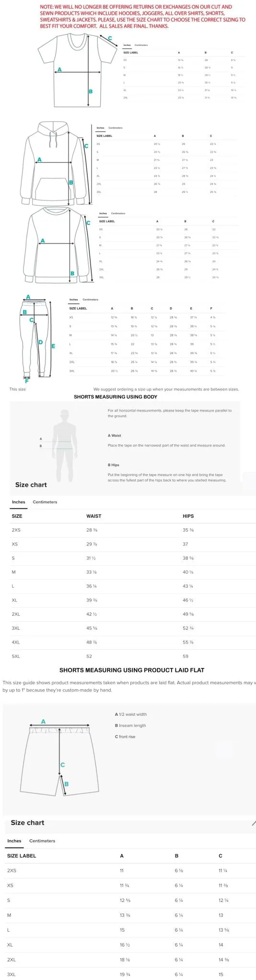The height and width of the screenshot is (980, 256).
Task: Select Inches tab above waist and hips table
Action: point(19,502)
